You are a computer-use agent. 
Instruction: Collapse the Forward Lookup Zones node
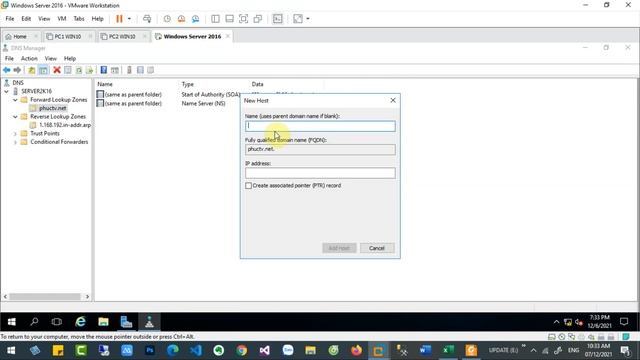tap(15, 100)
